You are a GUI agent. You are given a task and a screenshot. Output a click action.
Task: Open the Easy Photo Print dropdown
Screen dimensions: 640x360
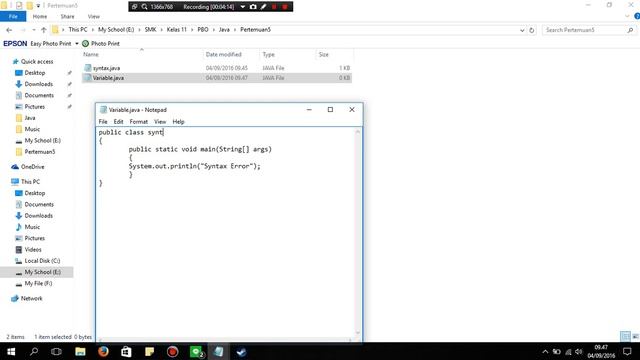point(77,44)
